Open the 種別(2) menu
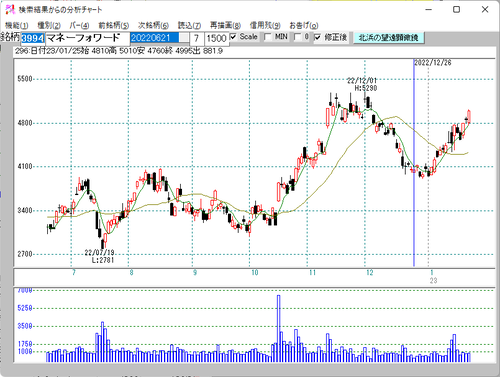Viewport: 500px width, 377px height. coord(49,25)
